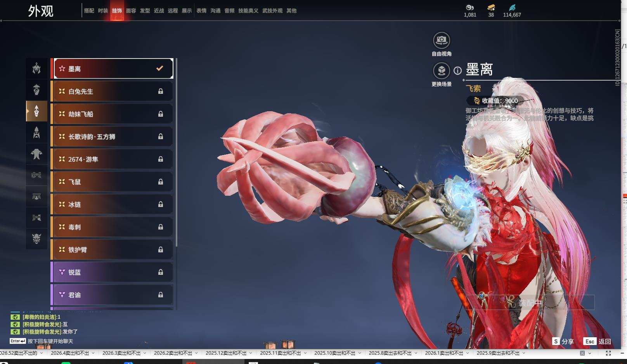Toggle the checkmark on equipped 墨离

(159, 69)
